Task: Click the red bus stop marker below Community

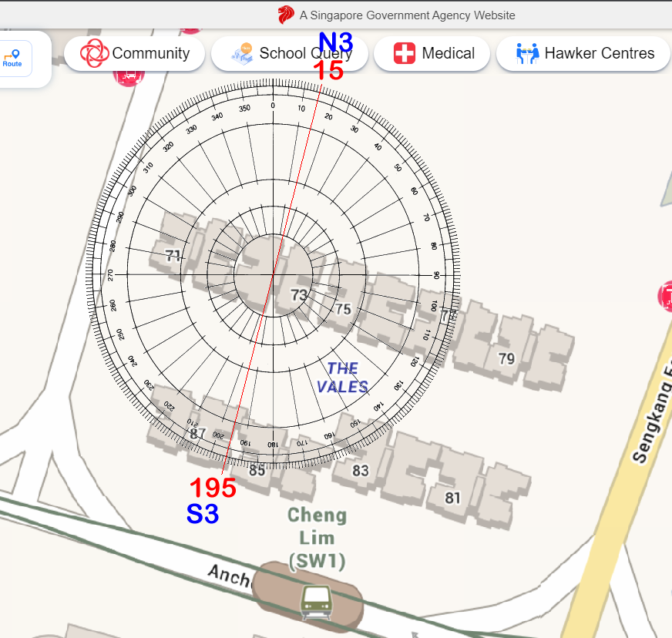Action: (129, 75)
